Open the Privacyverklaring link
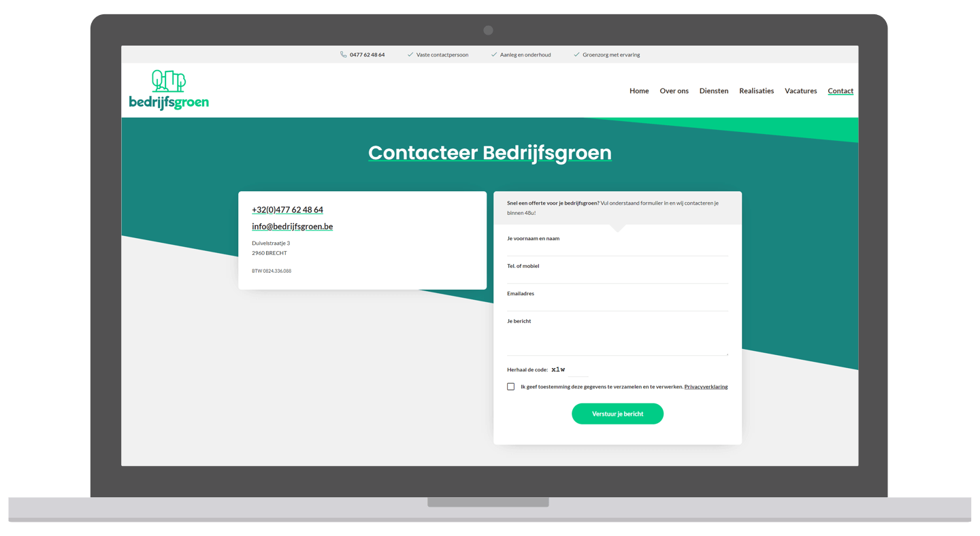Screen dimensions: 980x536 pyautogui.click(x=706, y=387)
